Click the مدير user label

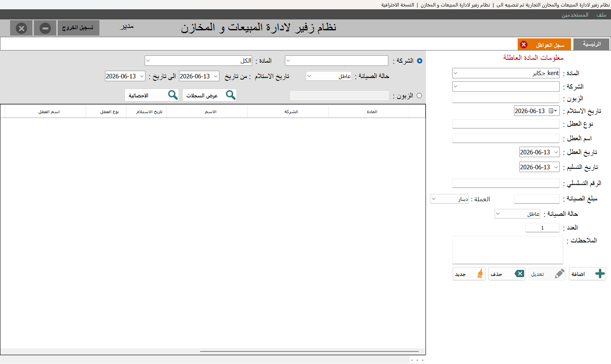click(x=126, y=27)
